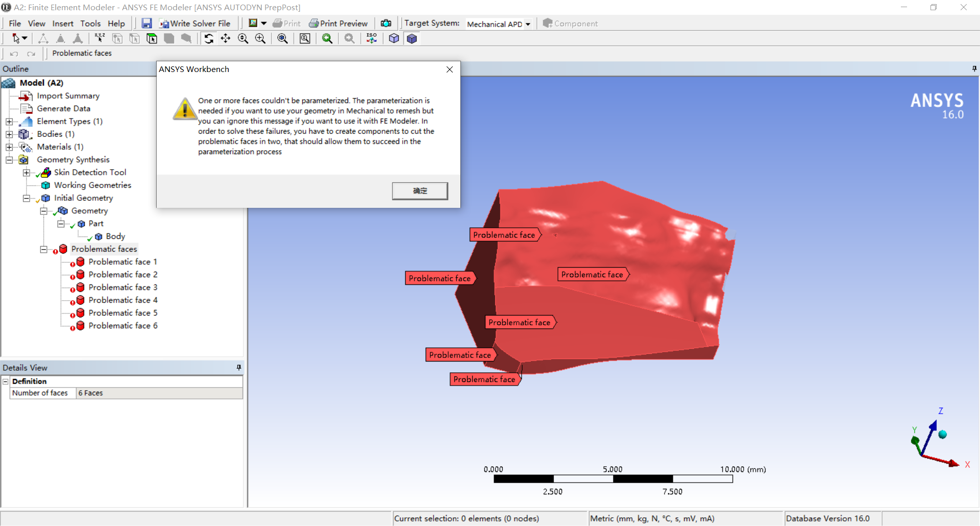980x526 pixels.
Task: Click the Next View magnifier icon
Action: pos(350,38)
